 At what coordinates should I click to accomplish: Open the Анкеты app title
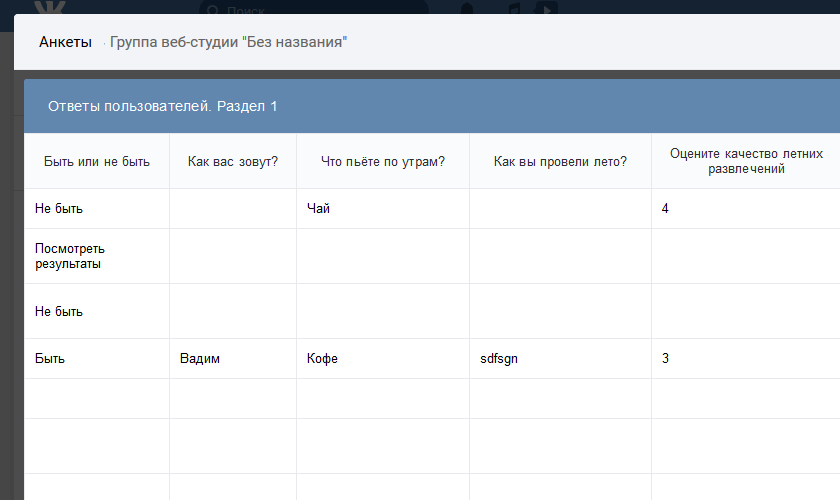point(65,42)
